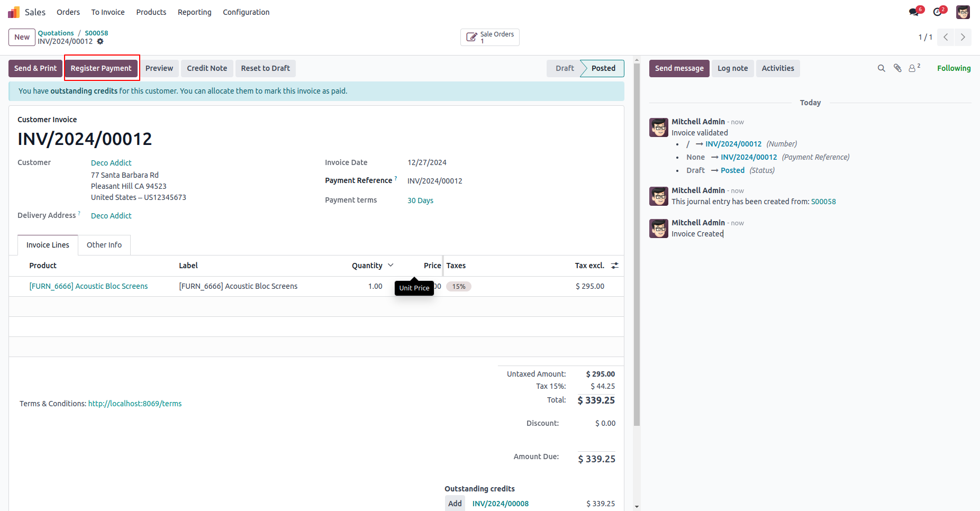
Task: Attach files using the paperclip icon
Action: click(x=897, y=68)
